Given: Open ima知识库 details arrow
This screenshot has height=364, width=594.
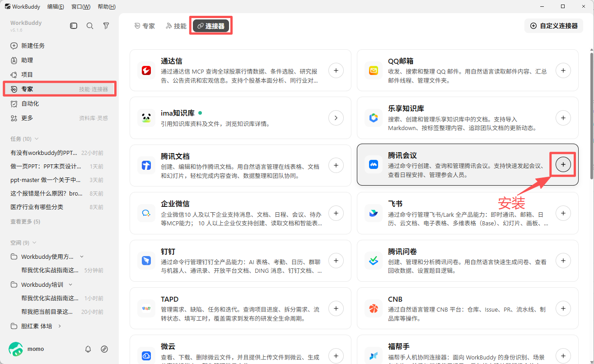Looking at the screenshot, I should pos(336,118).
